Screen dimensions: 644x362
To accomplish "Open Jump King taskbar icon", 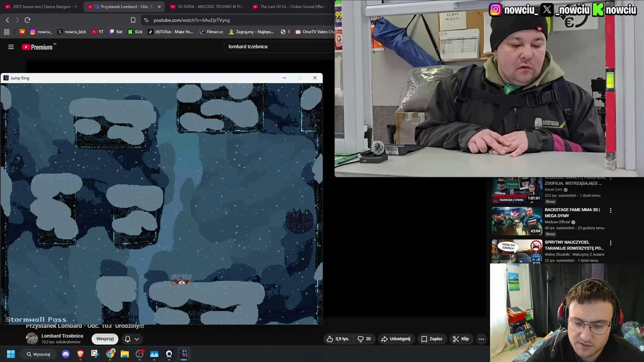I will 184,354.
